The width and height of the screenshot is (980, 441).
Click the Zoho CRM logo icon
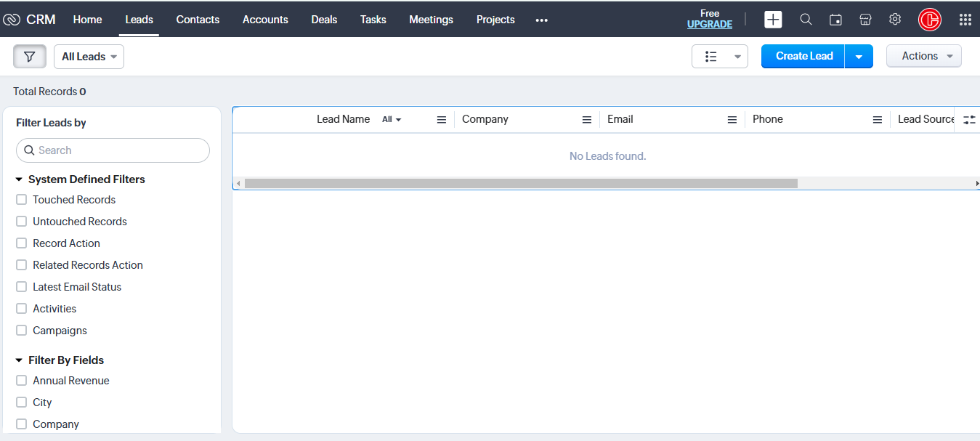click(x=12, y=20)
